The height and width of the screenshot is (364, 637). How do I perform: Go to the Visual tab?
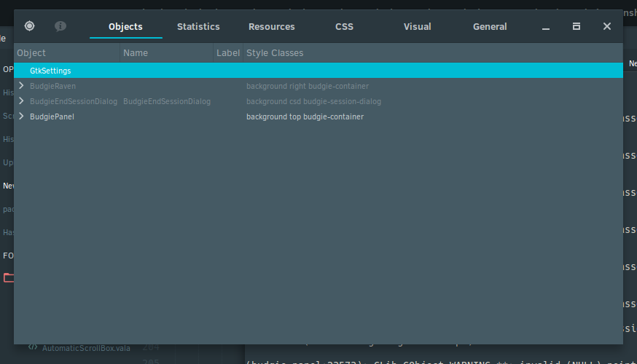pos(417,27)
